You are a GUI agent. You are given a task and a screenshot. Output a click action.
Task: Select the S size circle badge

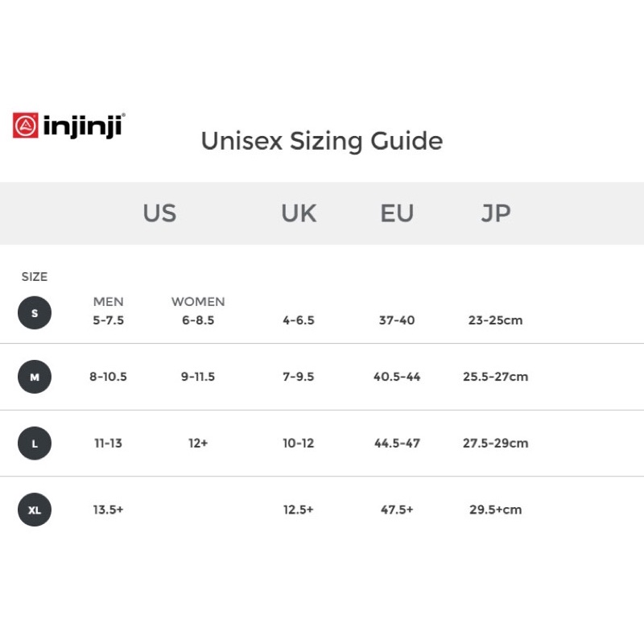tap(35, 312)
